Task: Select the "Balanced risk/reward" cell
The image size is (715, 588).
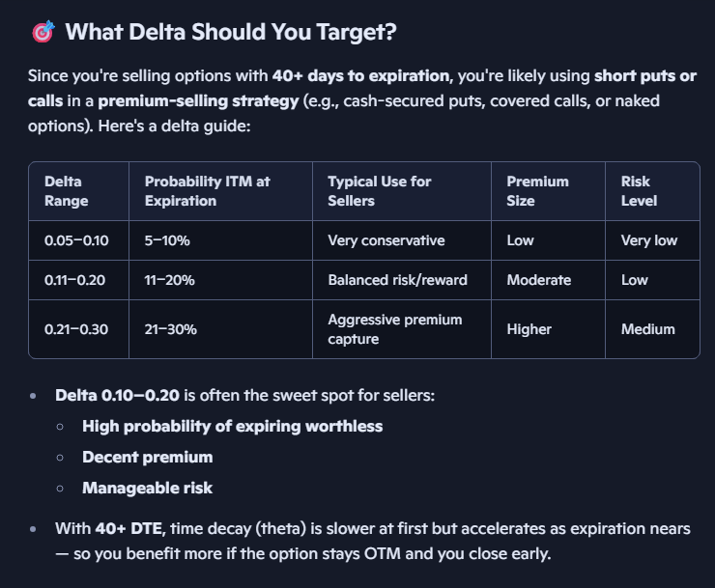Action: [x=397, y=280]
